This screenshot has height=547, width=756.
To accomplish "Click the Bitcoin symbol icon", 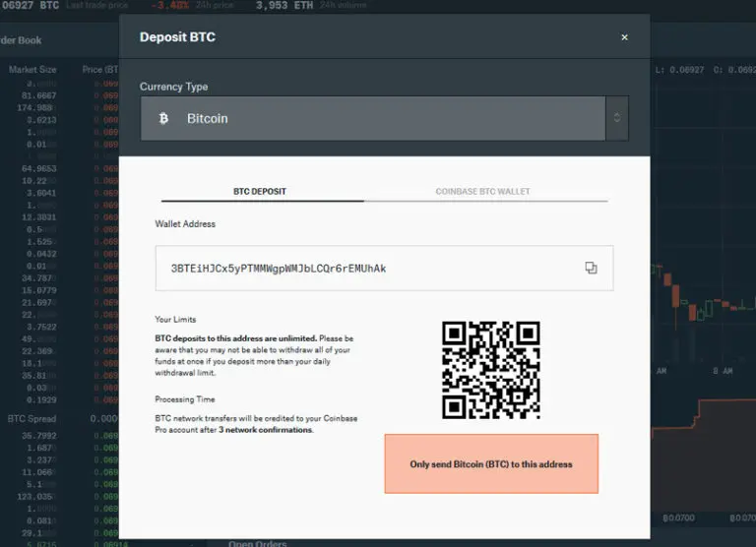I will (x=163, y=119).
